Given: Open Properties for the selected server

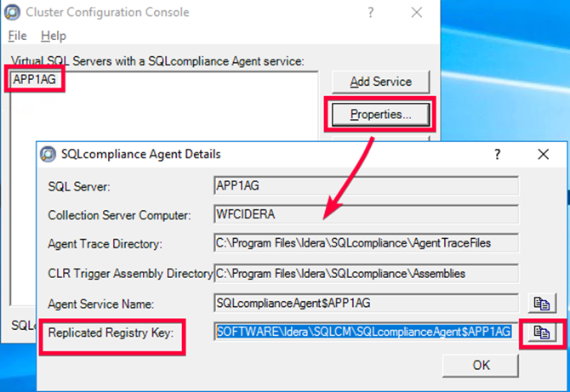Looking at the screenshot, I should point(380,113).
